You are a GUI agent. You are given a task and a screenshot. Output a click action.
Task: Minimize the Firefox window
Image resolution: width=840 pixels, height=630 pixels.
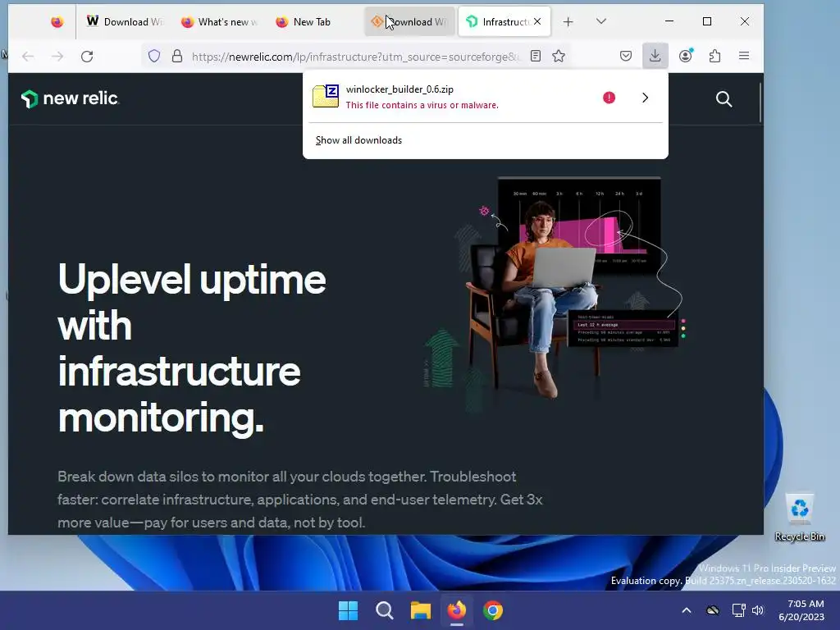[669, 21]
